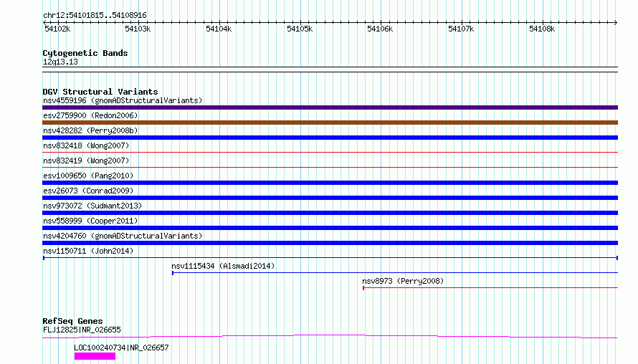Click the chr12:54101815..54108916 coordinates label
The height and width of the screenshot is (364, 638).
[95, 15]
